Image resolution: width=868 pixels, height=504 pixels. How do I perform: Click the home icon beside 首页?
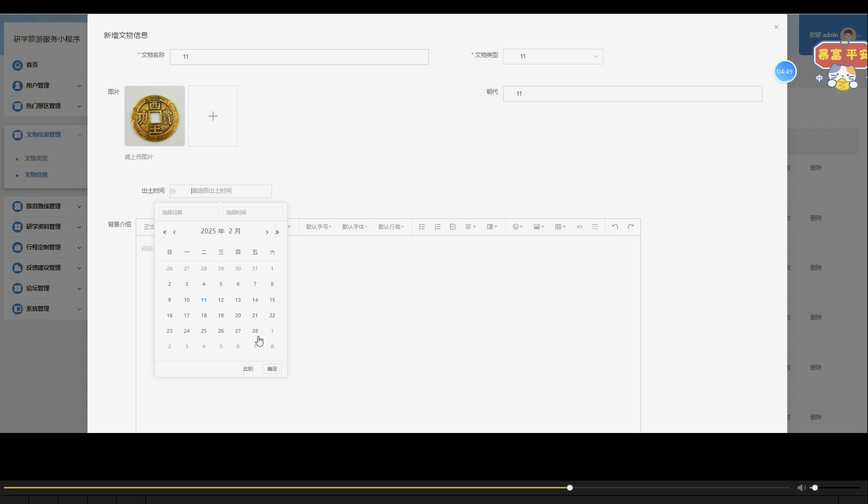(x=17, y=65)
